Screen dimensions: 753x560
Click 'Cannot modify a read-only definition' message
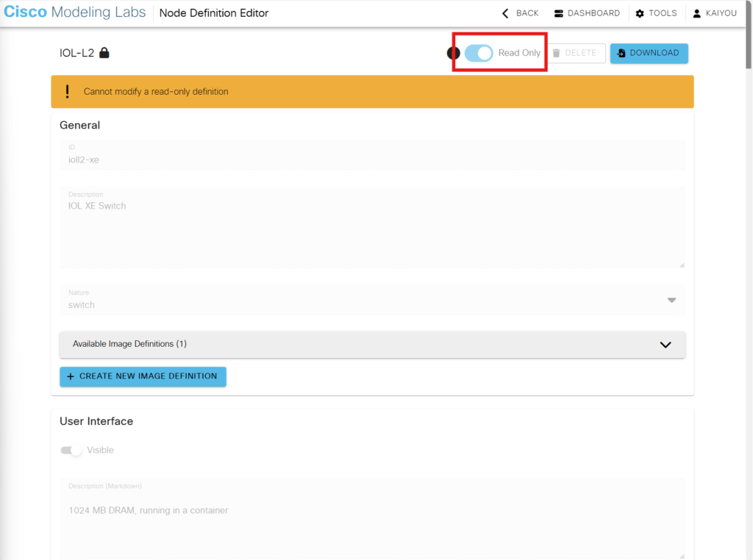tap(156, 92)
